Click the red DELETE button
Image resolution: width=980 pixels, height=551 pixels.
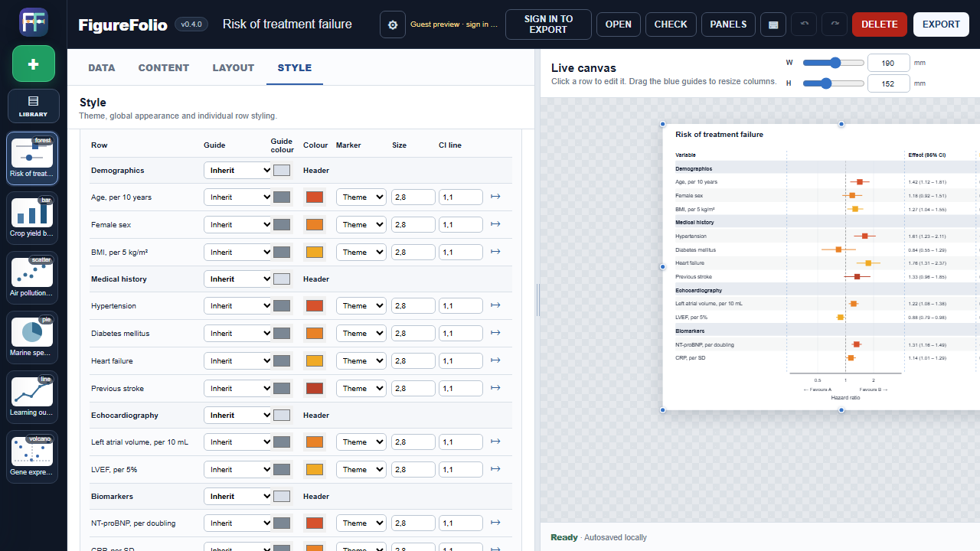click(x=880, y=24)
